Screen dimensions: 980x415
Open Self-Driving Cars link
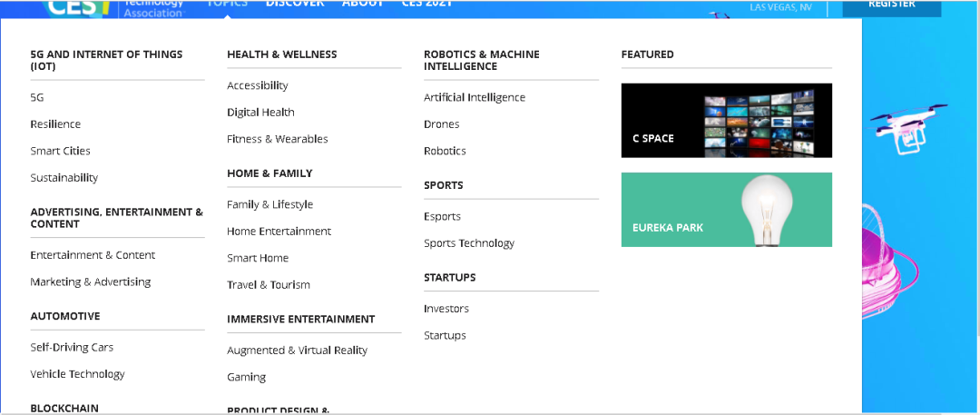tap(72, 348)
